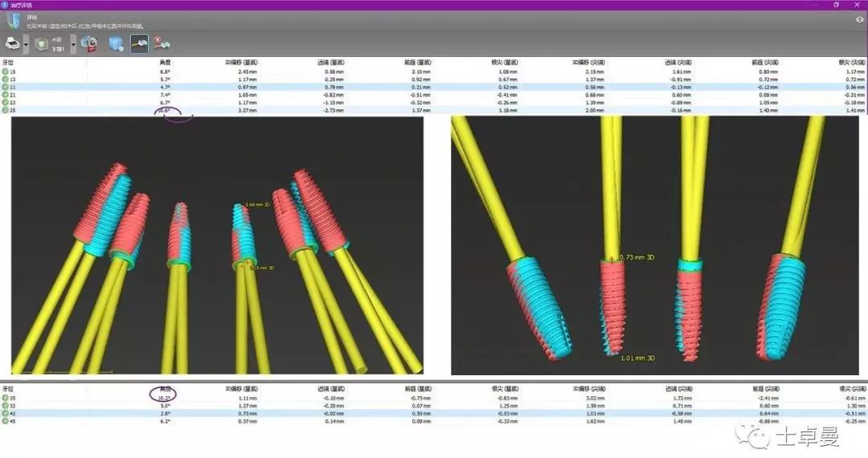Click the 0.73 mm 3D label in right view
Screen dimensions: 868x458
640,258
